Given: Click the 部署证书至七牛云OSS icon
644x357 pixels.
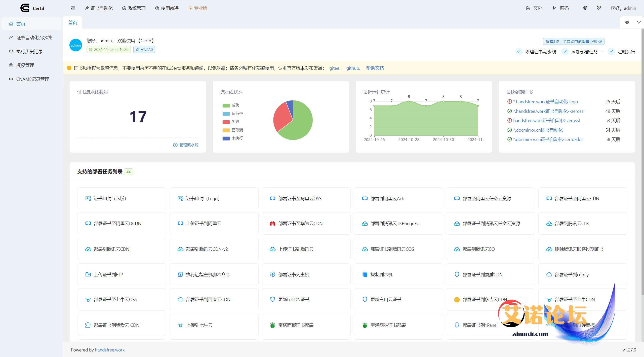Looking at the screenshot, I should (88, 300).
